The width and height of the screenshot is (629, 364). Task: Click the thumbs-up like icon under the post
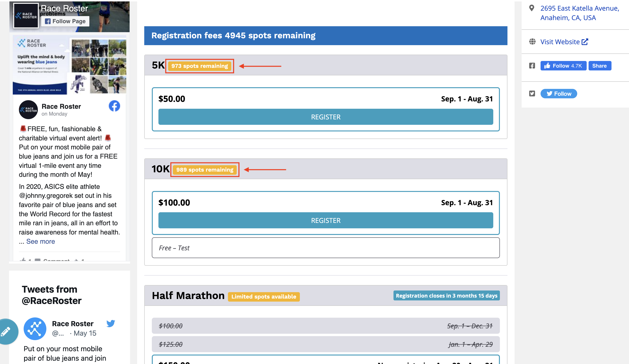click(x=23, y=260)
